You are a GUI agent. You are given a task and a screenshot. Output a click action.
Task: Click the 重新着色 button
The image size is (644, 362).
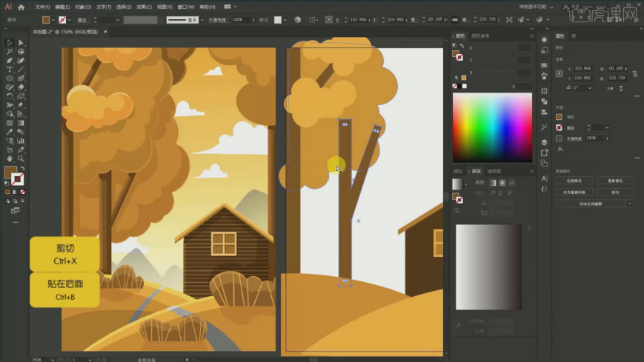[x=615, y=180]
